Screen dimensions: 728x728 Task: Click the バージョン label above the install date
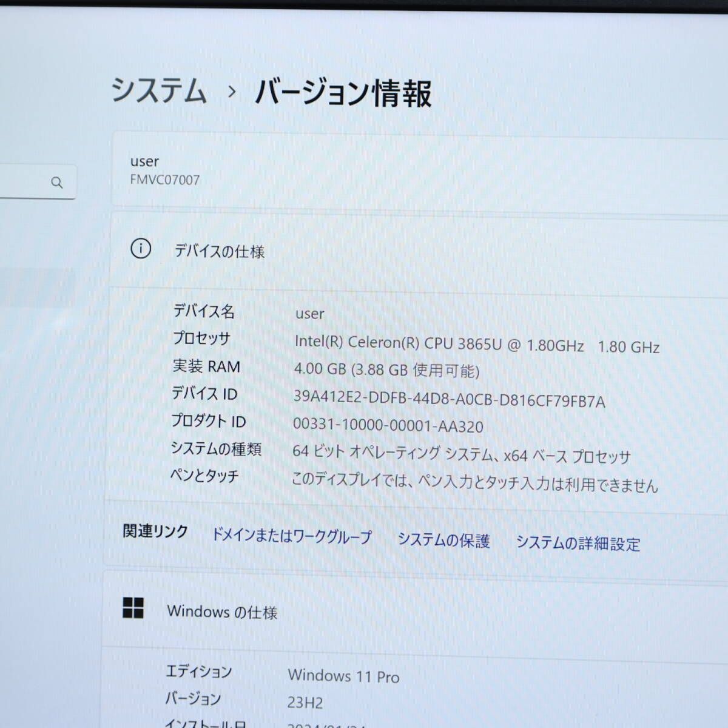[193, 699]
